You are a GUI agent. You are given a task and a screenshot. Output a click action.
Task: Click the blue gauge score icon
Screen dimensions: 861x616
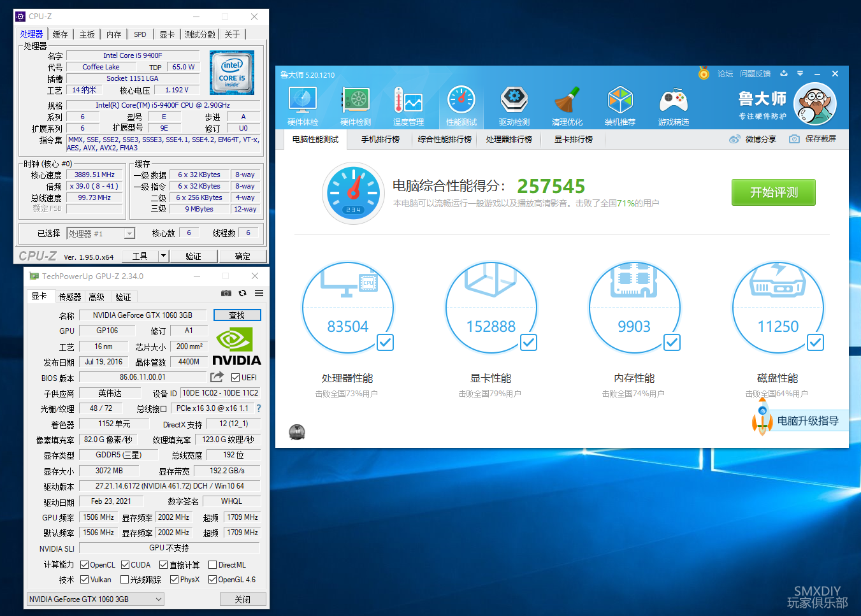pyautogui.click(x=353, y=192)
